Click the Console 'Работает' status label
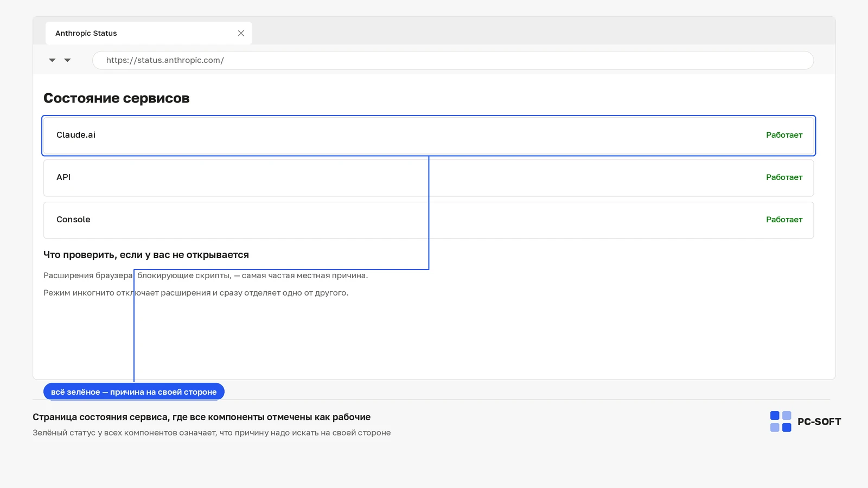868x488 pixels. (784, 220)
